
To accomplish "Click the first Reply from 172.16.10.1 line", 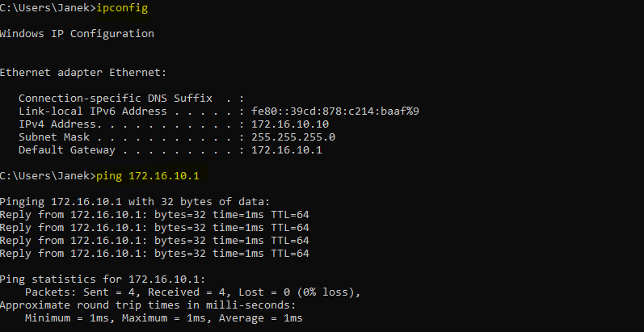I will pyautogui.click(x=154, y=215).
